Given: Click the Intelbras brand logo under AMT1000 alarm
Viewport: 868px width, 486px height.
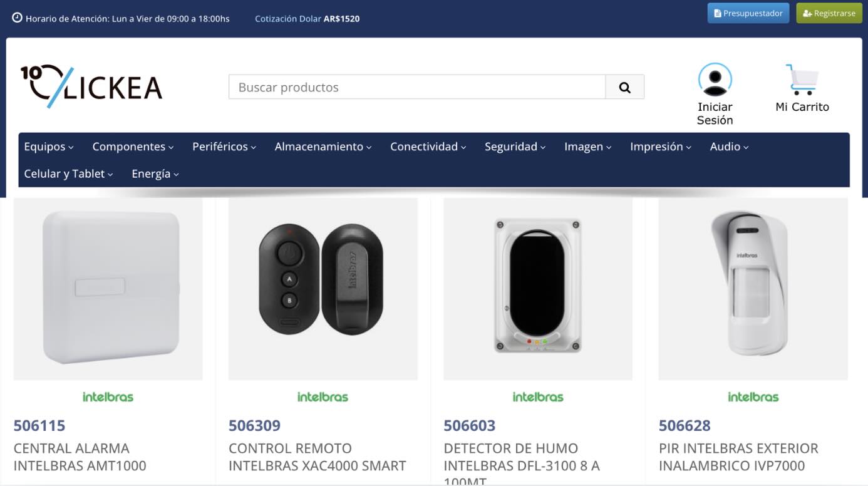Looking at the screenshot, I should click(x=108, y=396).
